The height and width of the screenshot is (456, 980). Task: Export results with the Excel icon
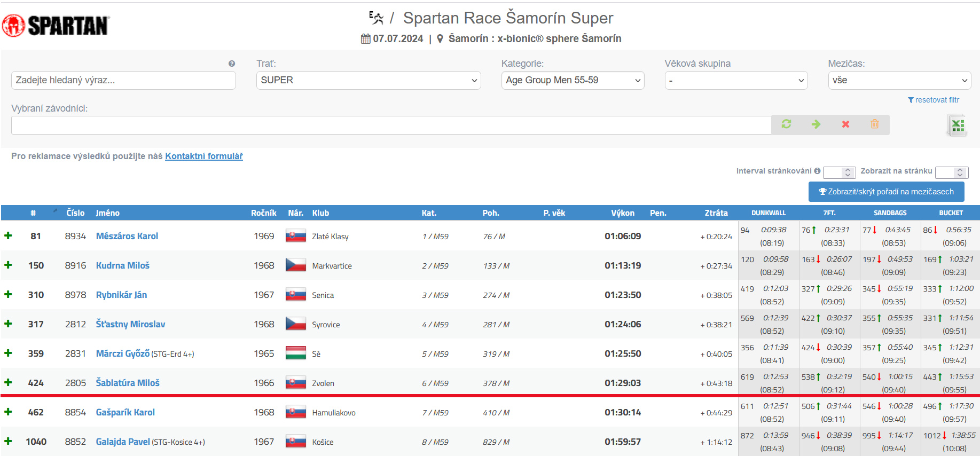(957, 125)
